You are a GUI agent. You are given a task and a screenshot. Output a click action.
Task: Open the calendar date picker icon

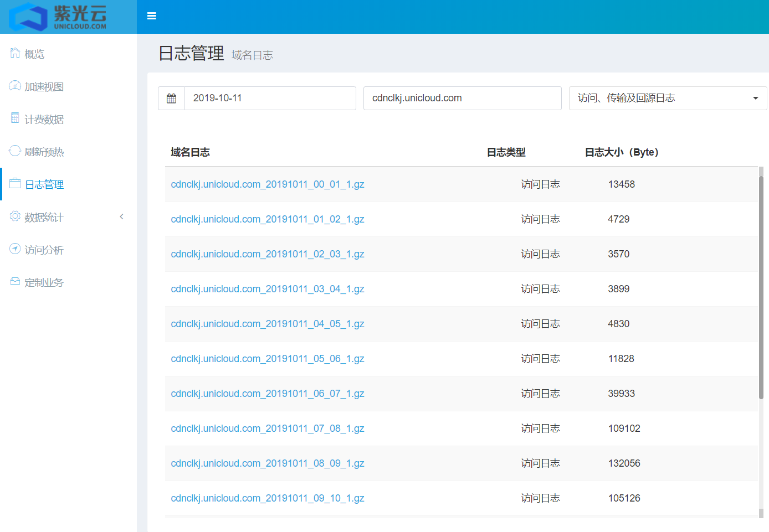pos(171,98)
